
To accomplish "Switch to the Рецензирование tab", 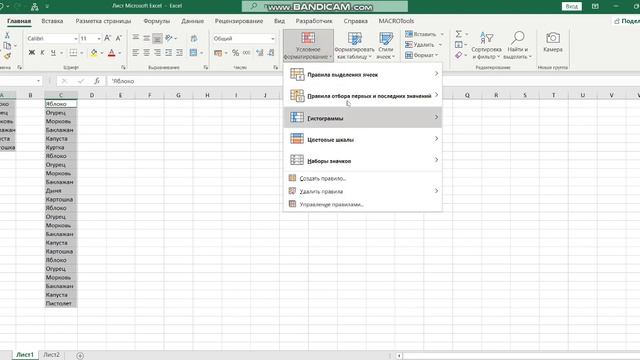I will click(239, 21).
